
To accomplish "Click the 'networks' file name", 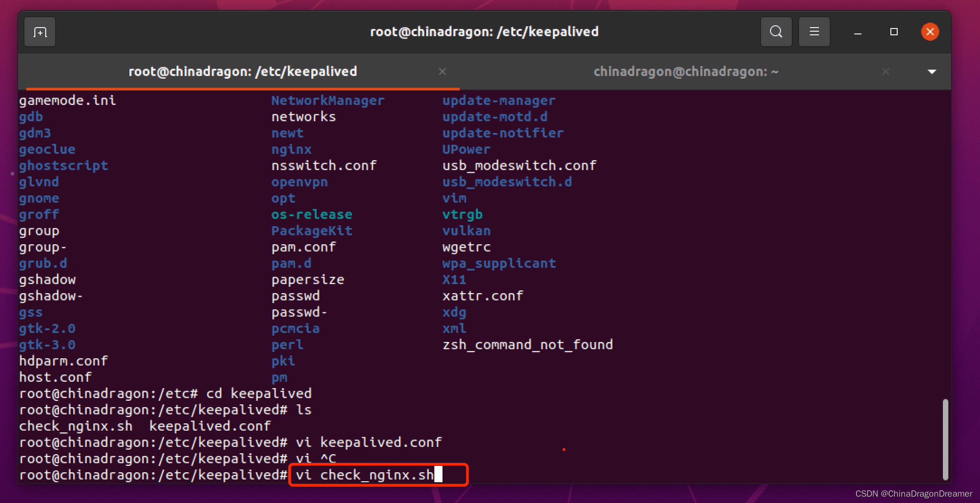I will point(304,117).
